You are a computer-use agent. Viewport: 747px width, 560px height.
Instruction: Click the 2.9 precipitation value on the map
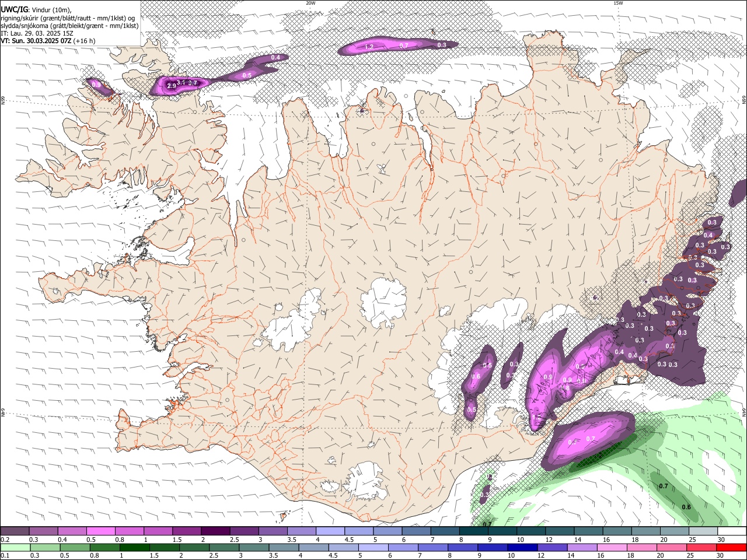click(171, 86)
